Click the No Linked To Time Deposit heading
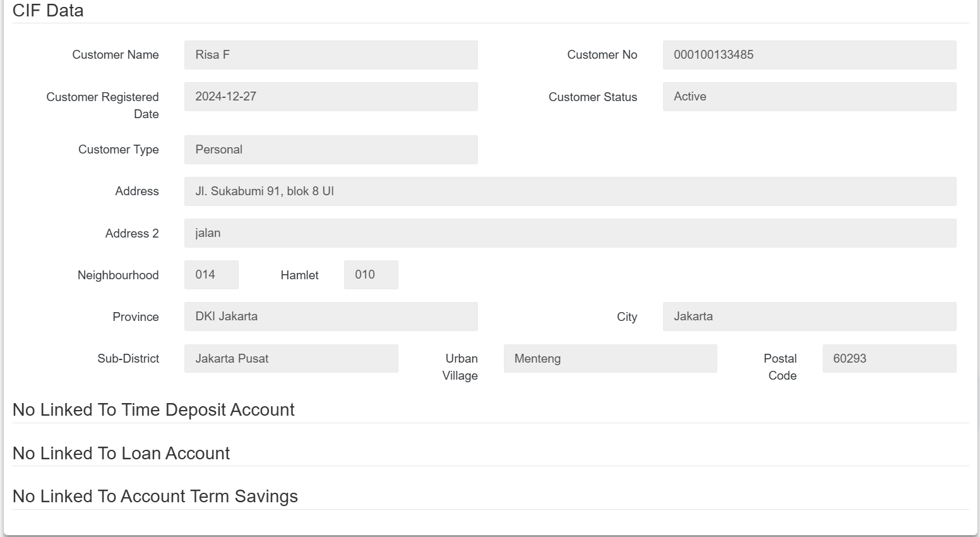Screen dimensions: 980x537 click(153, 410)
